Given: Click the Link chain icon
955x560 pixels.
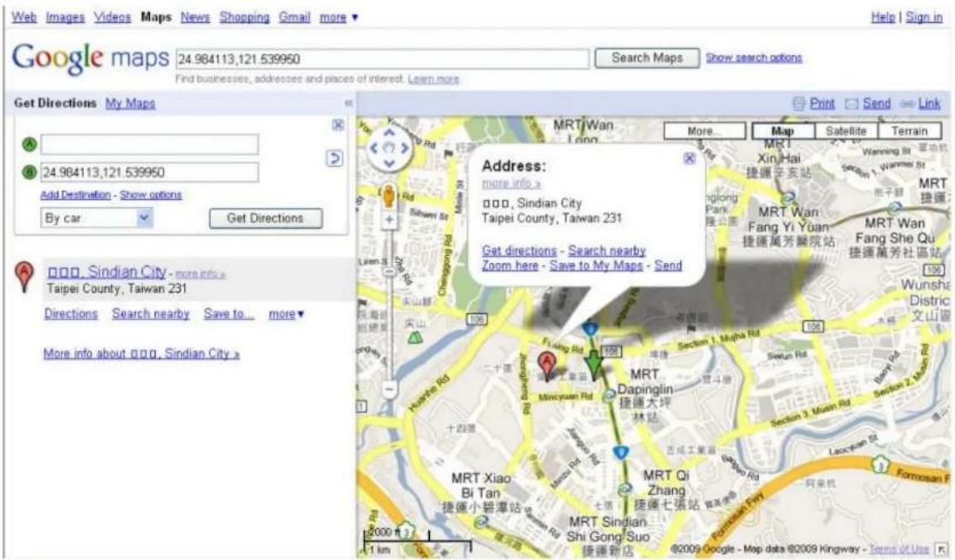Looking at the screenshot, I should pos(907,104).
